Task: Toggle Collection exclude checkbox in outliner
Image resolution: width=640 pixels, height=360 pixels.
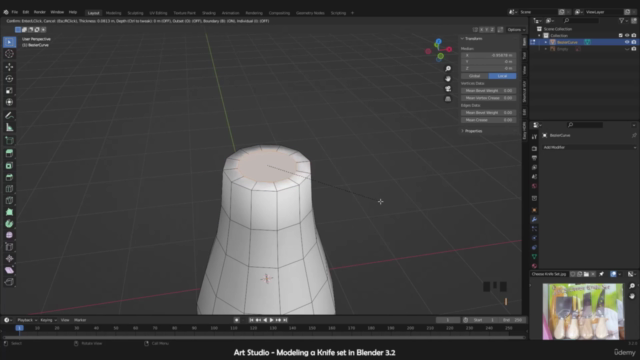Action: click(620, 36)
